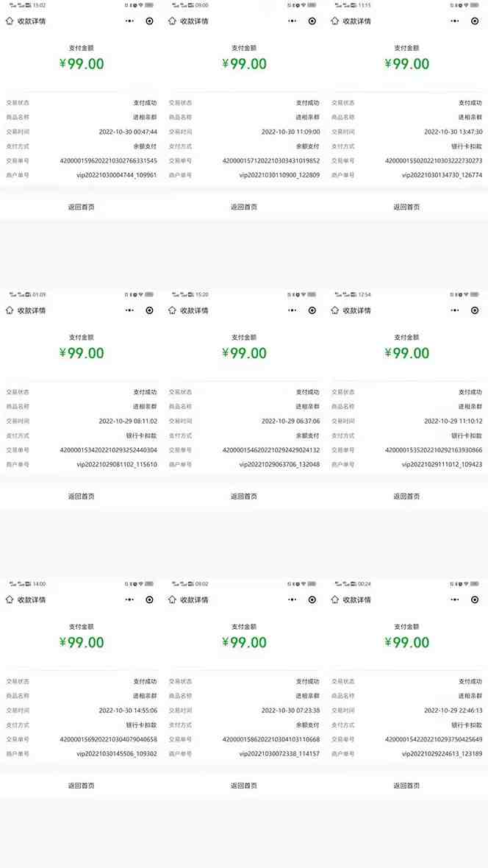488x868 pixels.
Task: Click 返回首页 under the 13:47:30 receipt
Action: [x=406, y=207]
